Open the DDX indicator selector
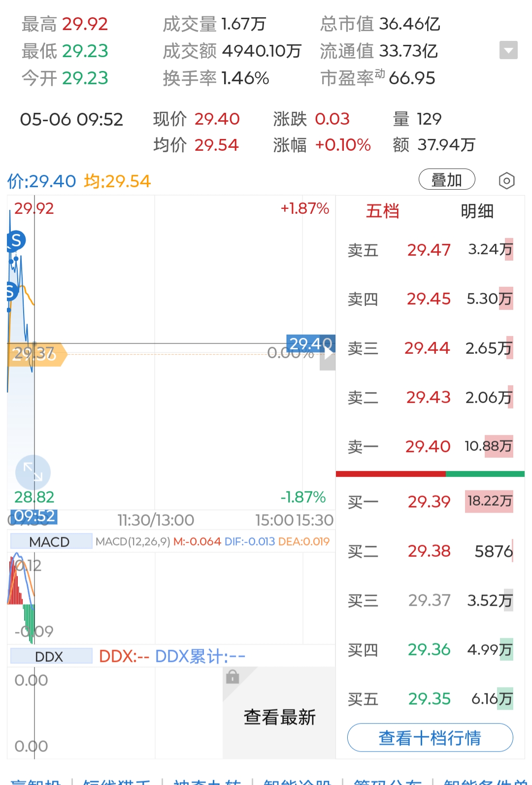The image size is (532, 785). point(51,656)
